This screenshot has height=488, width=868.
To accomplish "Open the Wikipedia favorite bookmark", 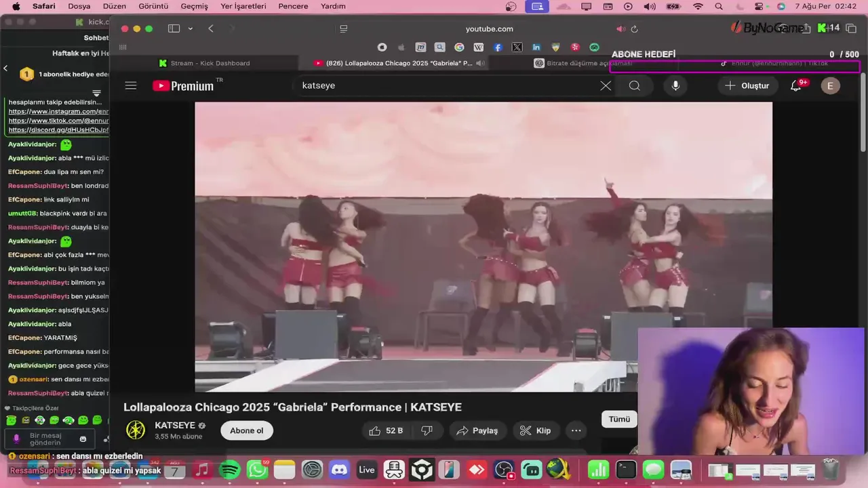I will pos(479,47).
